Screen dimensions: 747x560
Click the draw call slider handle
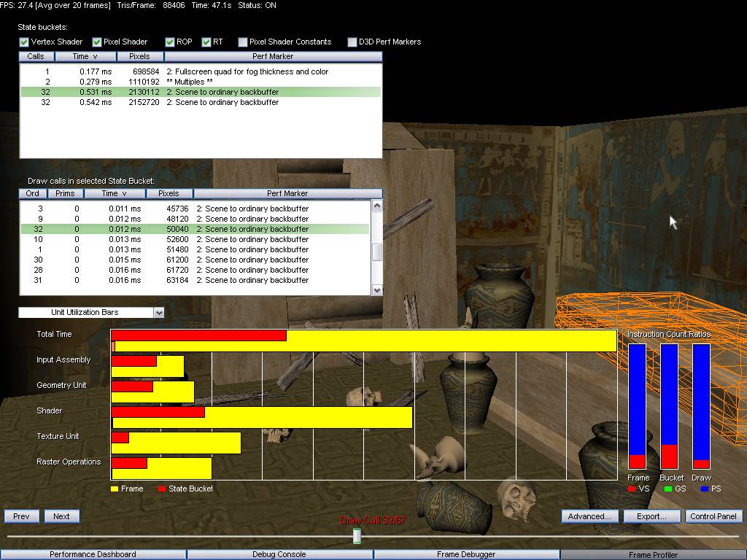(x=357, y=536)
